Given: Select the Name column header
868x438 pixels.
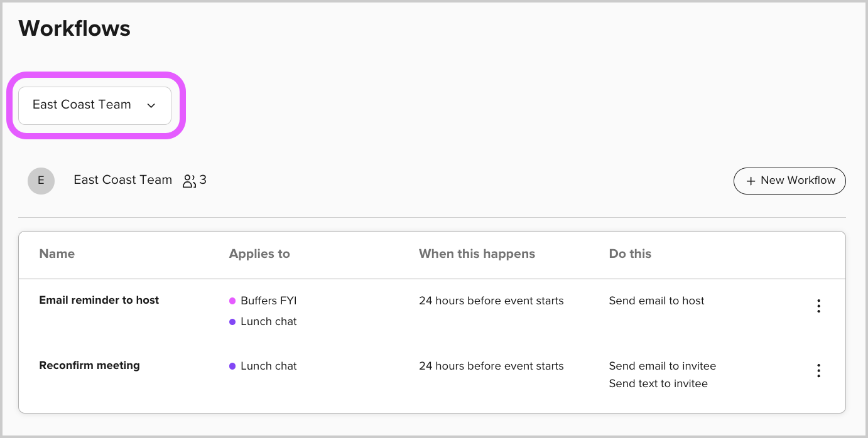Looking at the screenshot, I should [57, 254].
